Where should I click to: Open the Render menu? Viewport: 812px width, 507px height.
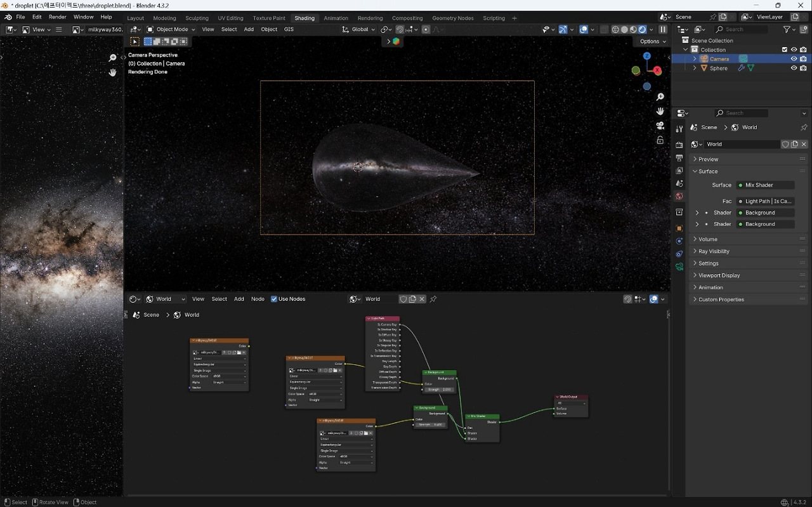pyautogui.click(x=57, y=17)
